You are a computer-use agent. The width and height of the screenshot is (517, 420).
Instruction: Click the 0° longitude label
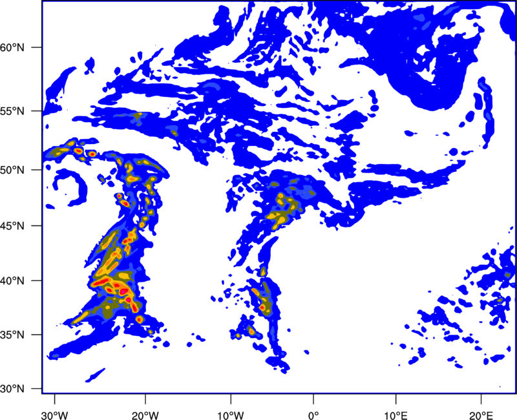coord(313,414)
